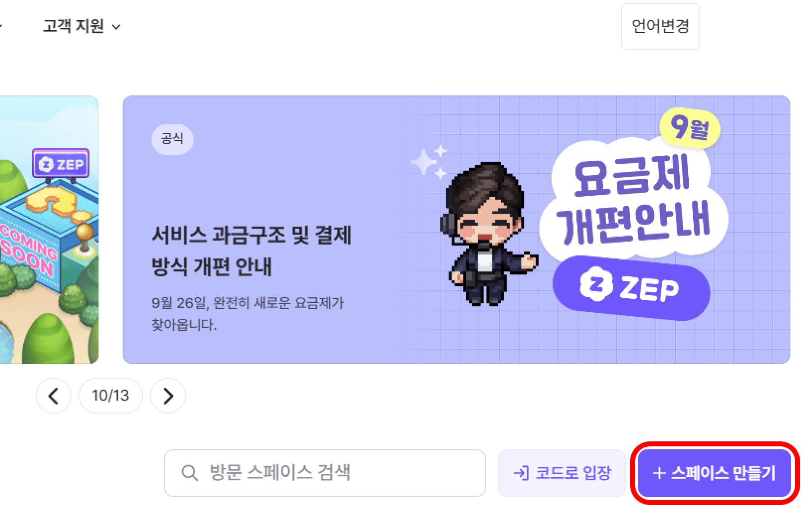Focus the 방문 스페이스 검색 field

tap(325, 473)
